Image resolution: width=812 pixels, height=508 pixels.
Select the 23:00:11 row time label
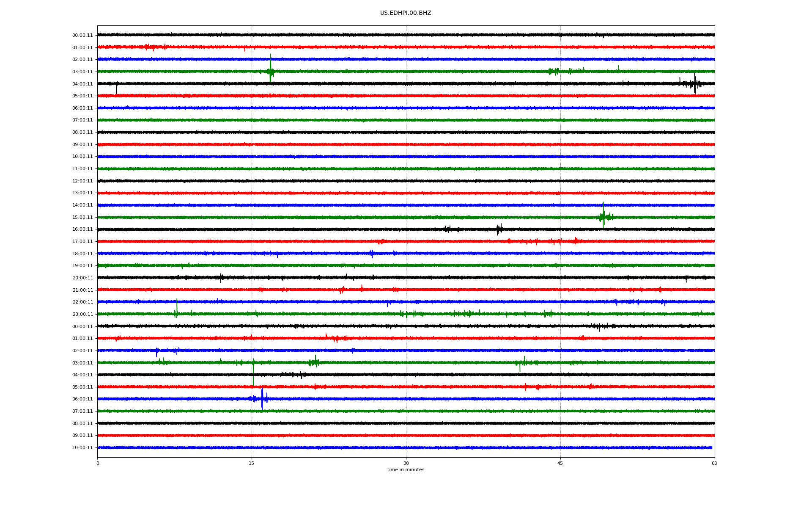(x=82, y=315)
